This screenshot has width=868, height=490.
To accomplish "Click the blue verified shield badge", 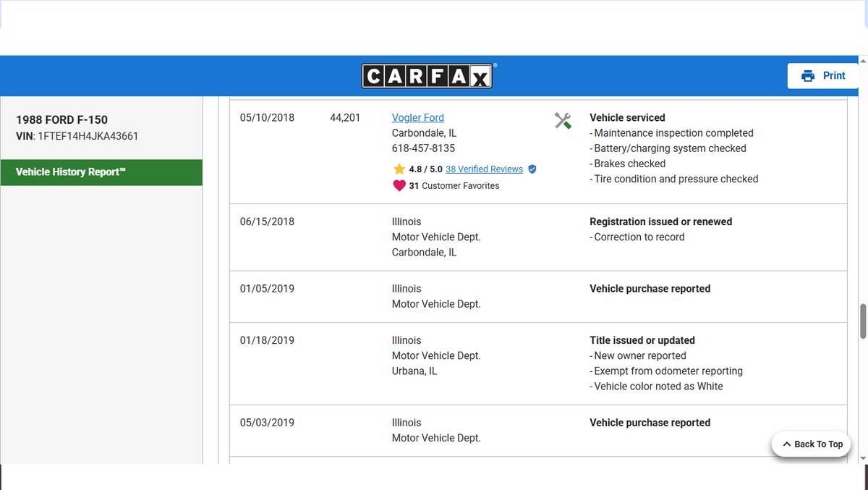I will 532,169.
